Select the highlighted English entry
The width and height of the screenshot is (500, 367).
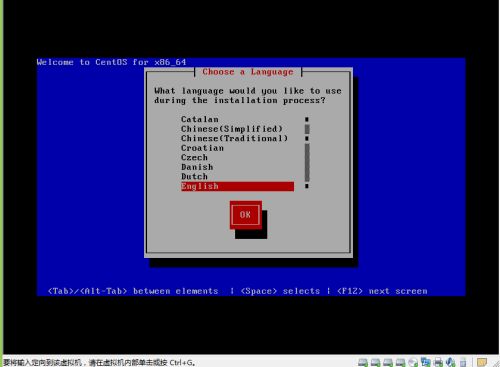click(x=237, y=186)
